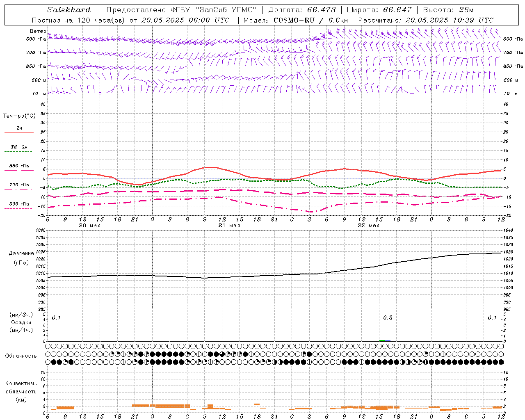This screenshot has height=420, width=525.
Task: Click the Облачность cloud cover label
Action: (x=21, y=356)
